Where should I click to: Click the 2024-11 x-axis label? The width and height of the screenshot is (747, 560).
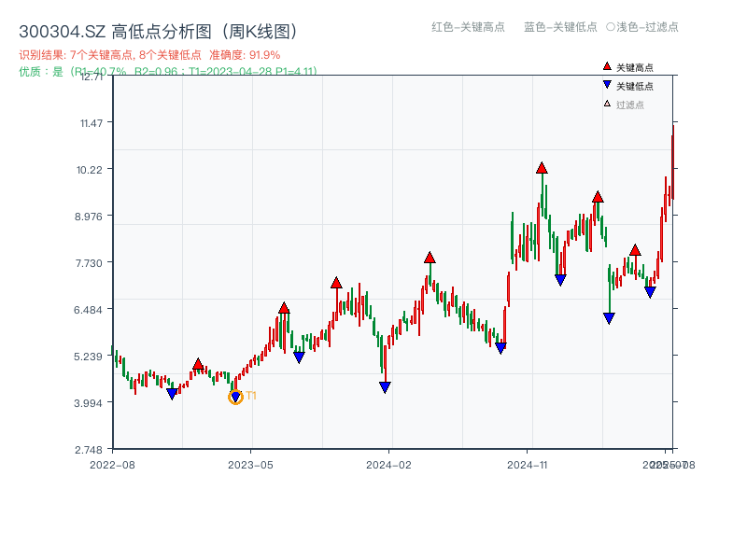click(x=527, y=465)
